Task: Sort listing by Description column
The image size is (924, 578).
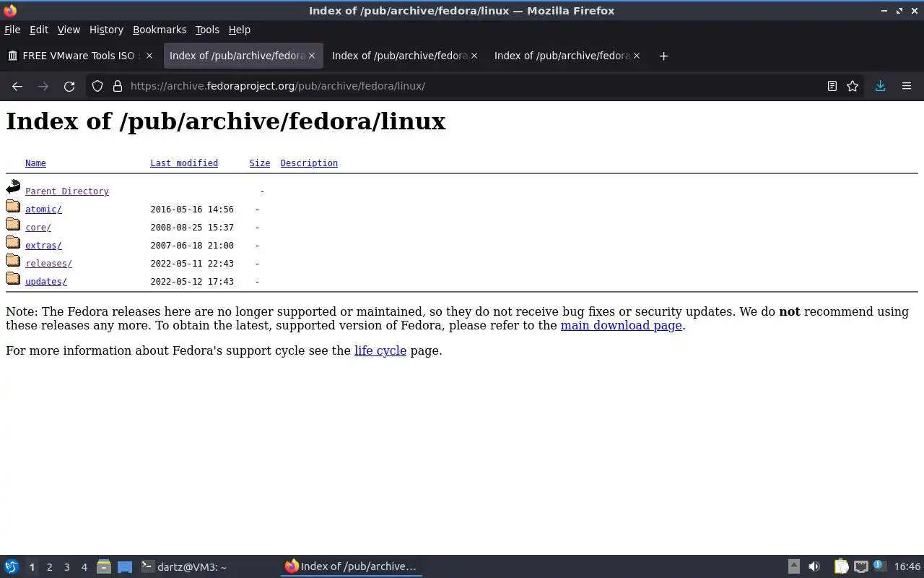Action: pyautogui.click(x=309, y=163)
